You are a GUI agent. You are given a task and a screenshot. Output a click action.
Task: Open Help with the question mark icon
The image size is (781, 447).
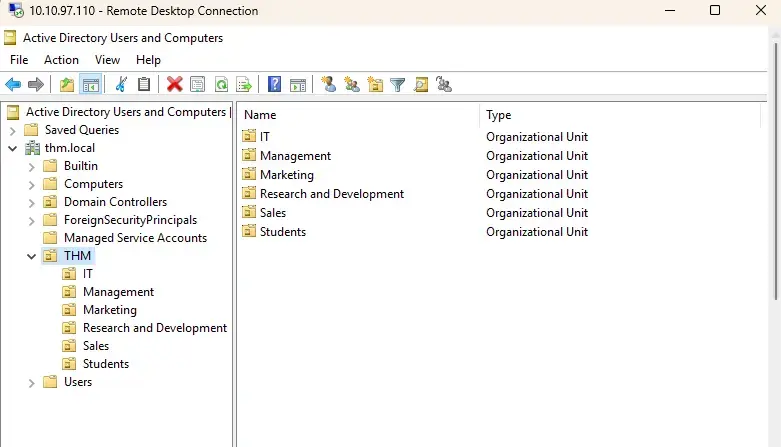point(274,84)
